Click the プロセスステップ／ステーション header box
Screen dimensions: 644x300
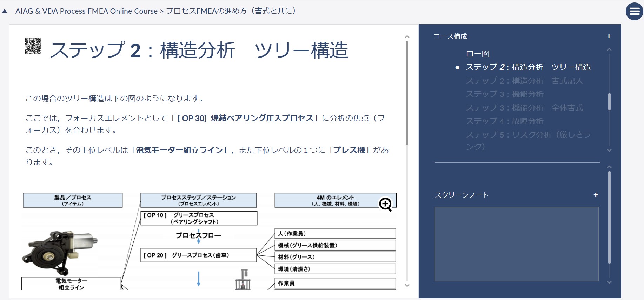[199, 200]
